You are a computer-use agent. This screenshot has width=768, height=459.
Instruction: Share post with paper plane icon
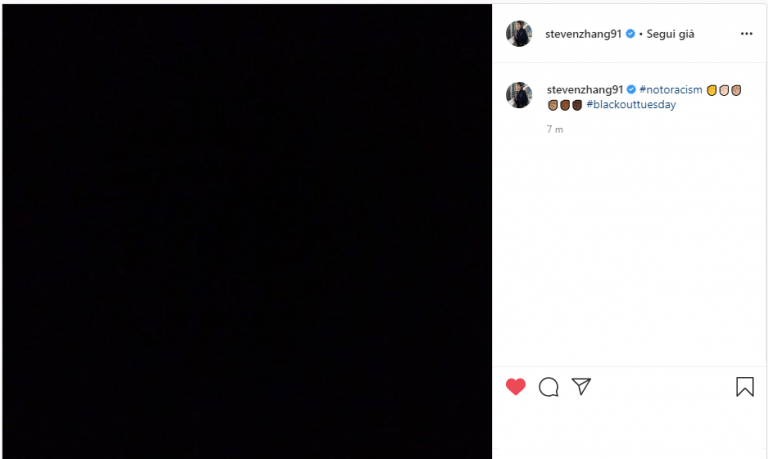point(581,387)
